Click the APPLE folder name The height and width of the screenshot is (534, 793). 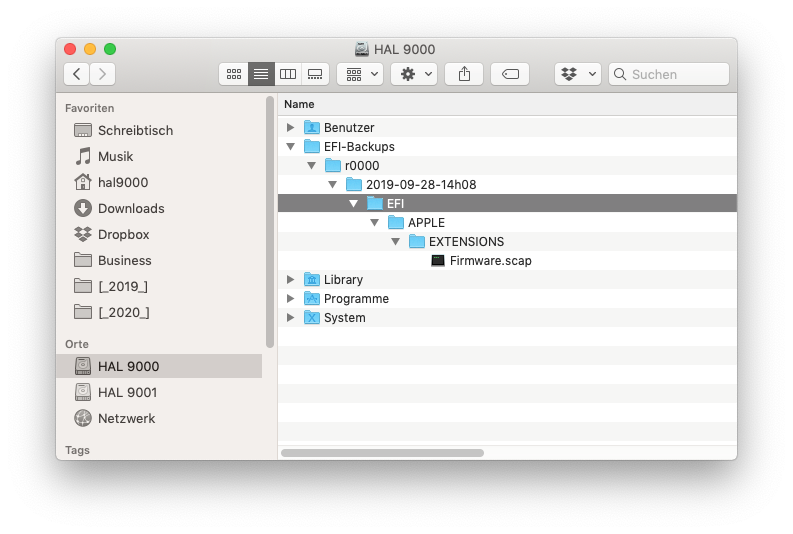[426, 223]
